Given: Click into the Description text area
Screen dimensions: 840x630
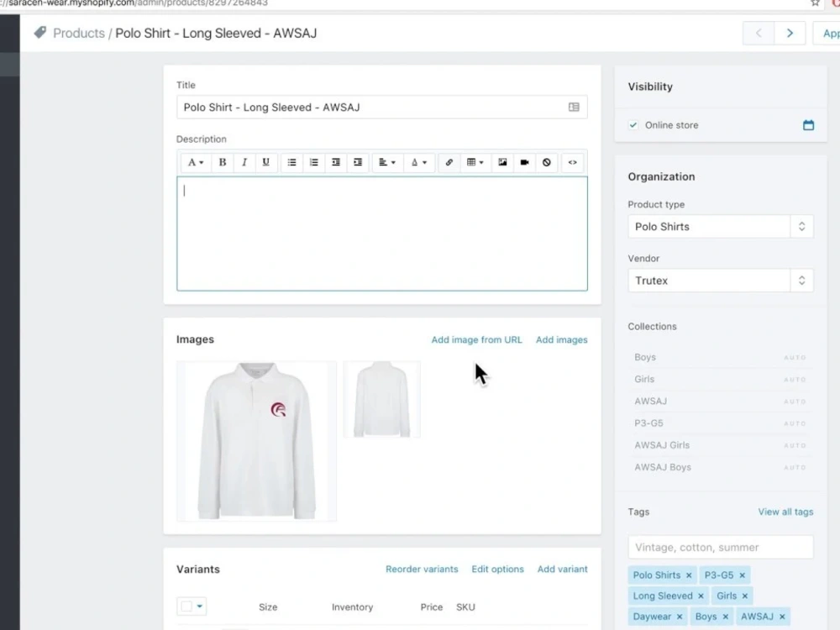Looking at the screenshot, I should (382, 234).
